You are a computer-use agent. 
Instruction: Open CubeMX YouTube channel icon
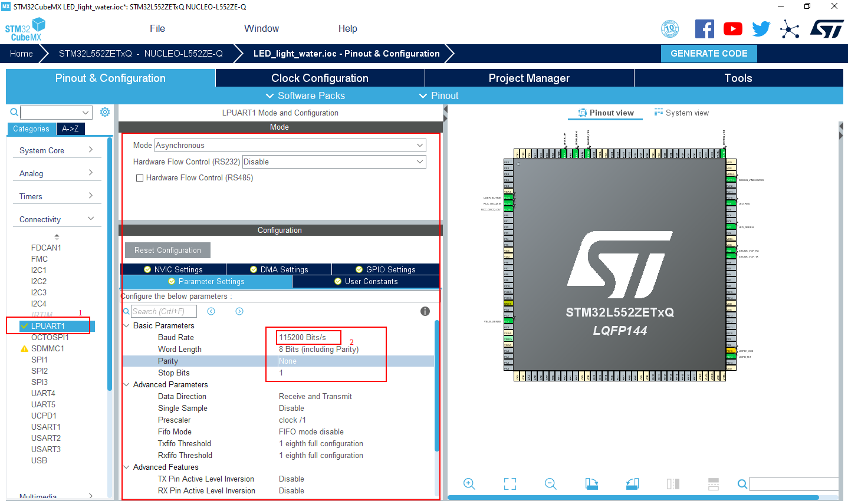732,28
